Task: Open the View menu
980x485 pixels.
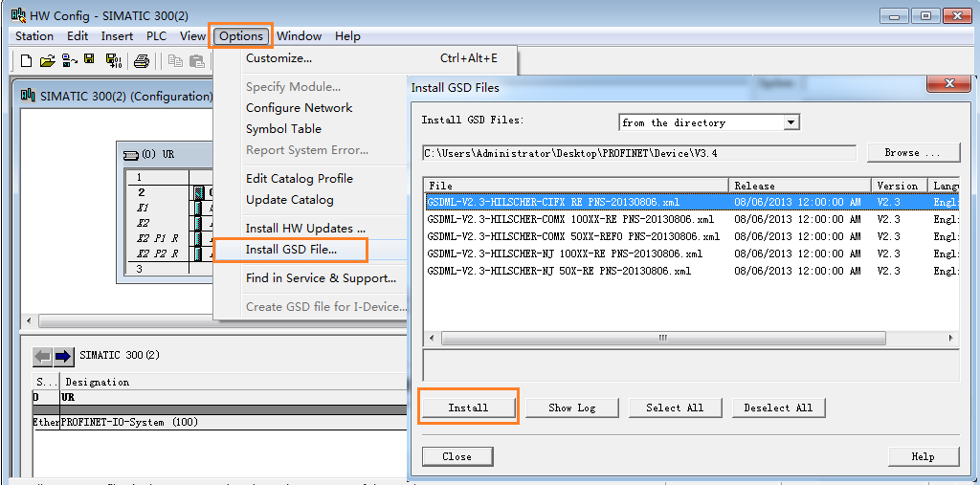Action: 192,36
